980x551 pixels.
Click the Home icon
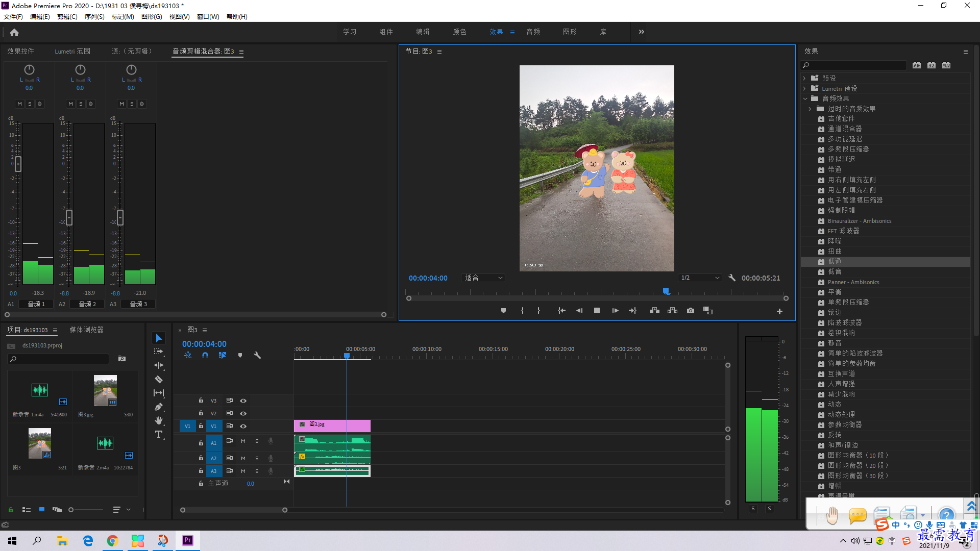(x=14, y=32)
